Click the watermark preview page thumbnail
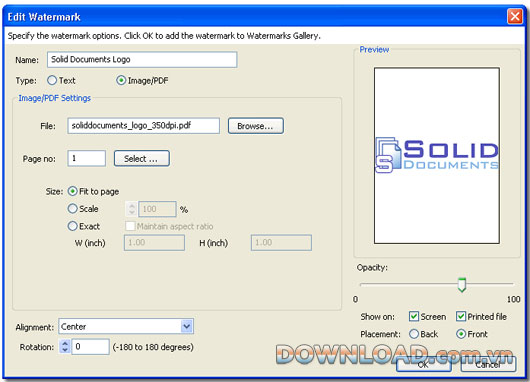This screenshot has height=382, width=530. click(437, 156)
